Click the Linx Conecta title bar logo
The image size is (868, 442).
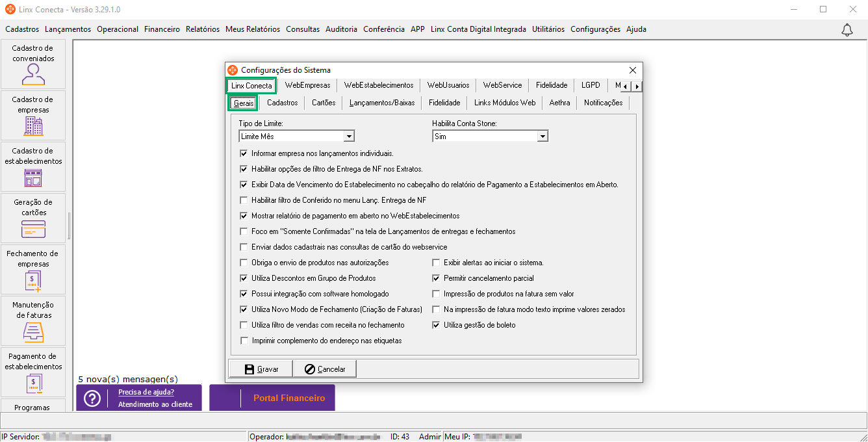click(9, 9)
